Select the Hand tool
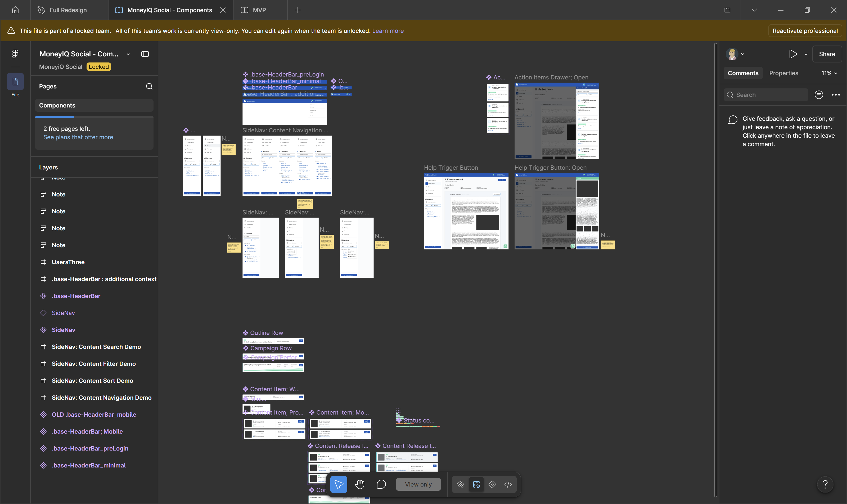This screenshot has width=847, height=504. pos(360,484)
